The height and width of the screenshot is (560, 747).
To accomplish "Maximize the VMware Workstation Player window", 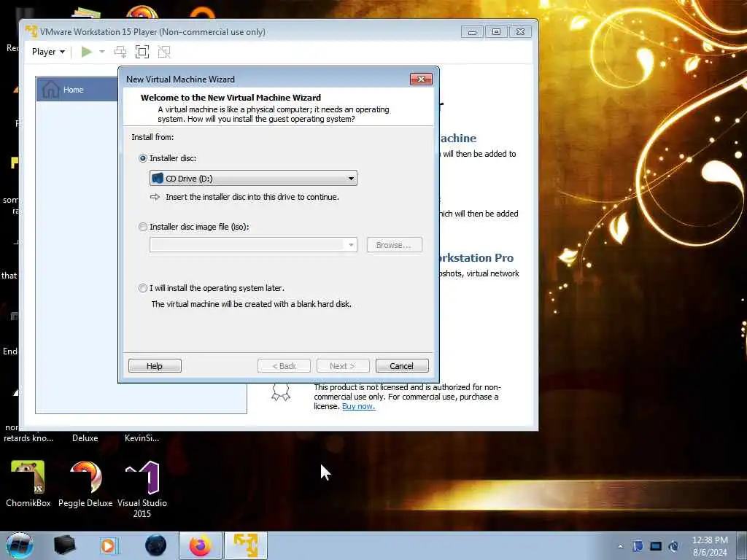I will point(496,32).
